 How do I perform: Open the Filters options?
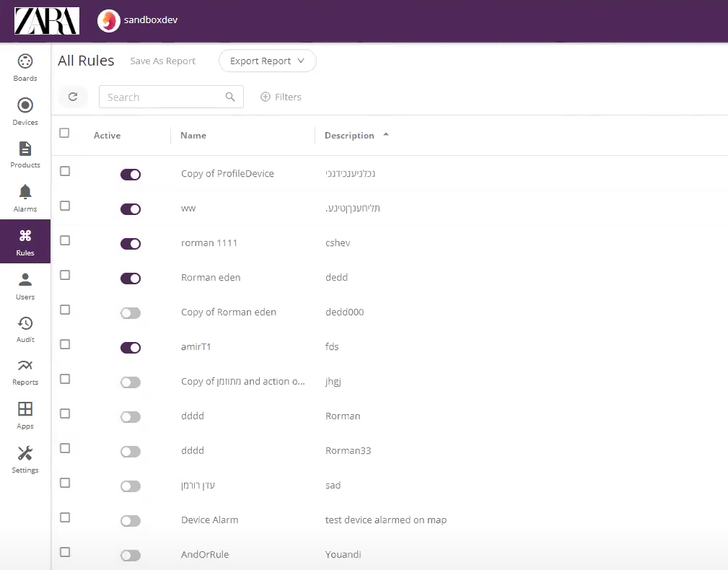coord(281,97)
